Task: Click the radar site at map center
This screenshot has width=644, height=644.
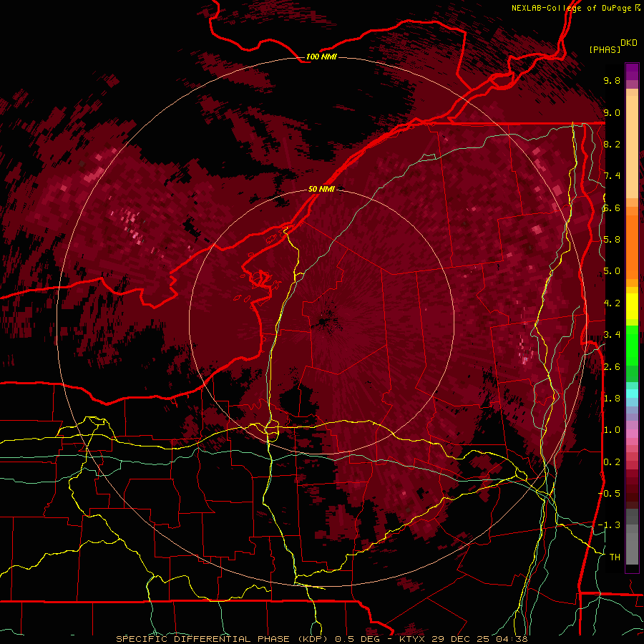Action: coord(321,321)
